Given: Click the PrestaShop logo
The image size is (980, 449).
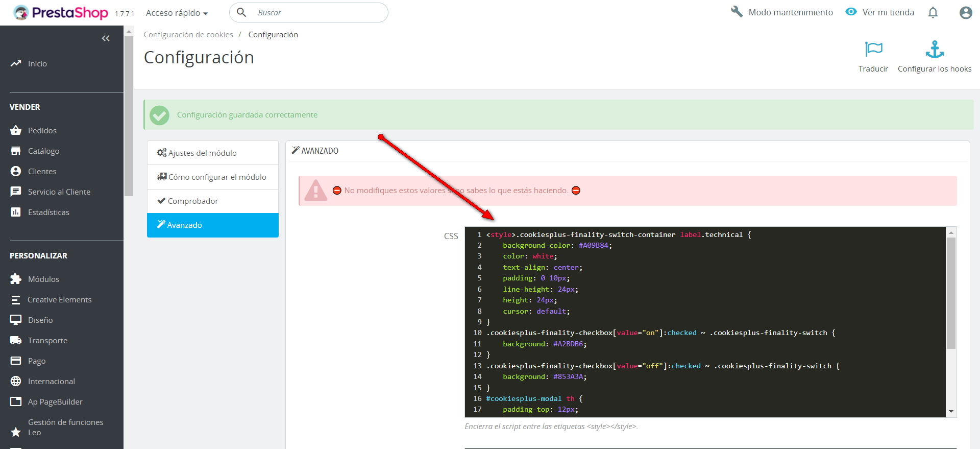Looking at the screenshot, I should 61,12.
